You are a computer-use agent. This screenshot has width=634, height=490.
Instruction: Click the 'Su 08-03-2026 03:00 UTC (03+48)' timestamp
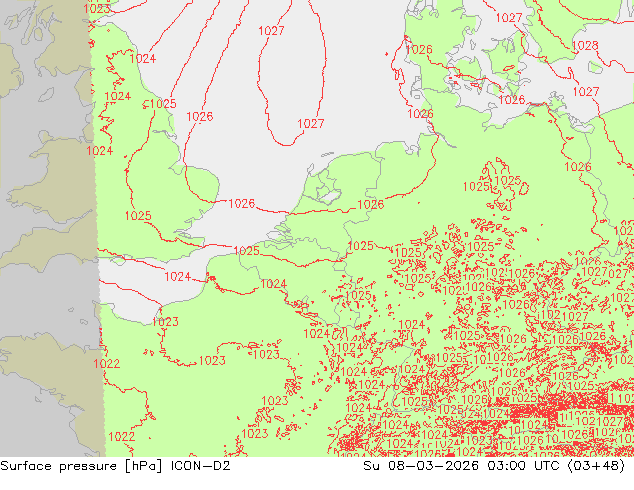494,466
